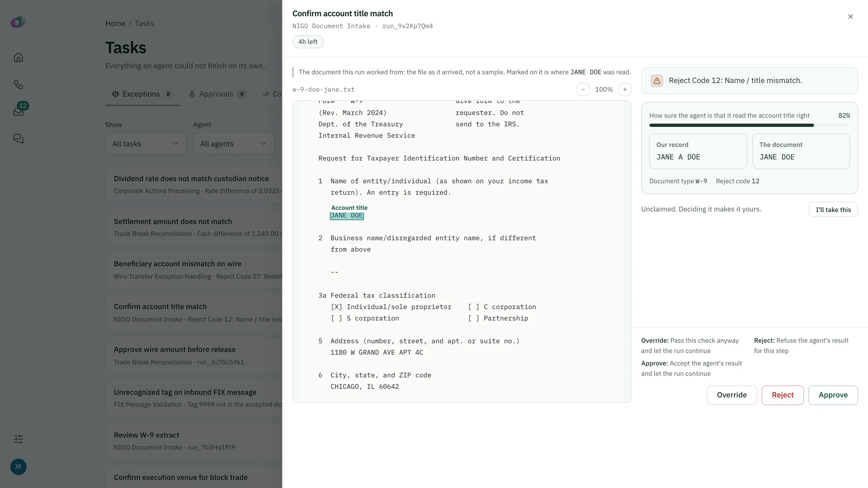Viewport: 868px width, 488px height.
Task: Open the Review W-9 extract task
Action: (194, 441)
